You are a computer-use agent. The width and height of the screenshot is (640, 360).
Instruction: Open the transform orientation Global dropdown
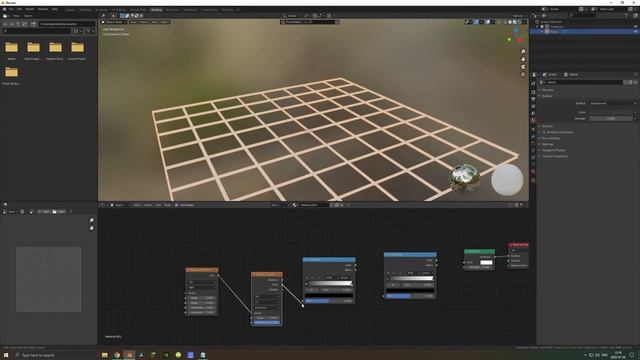(292, 16)
